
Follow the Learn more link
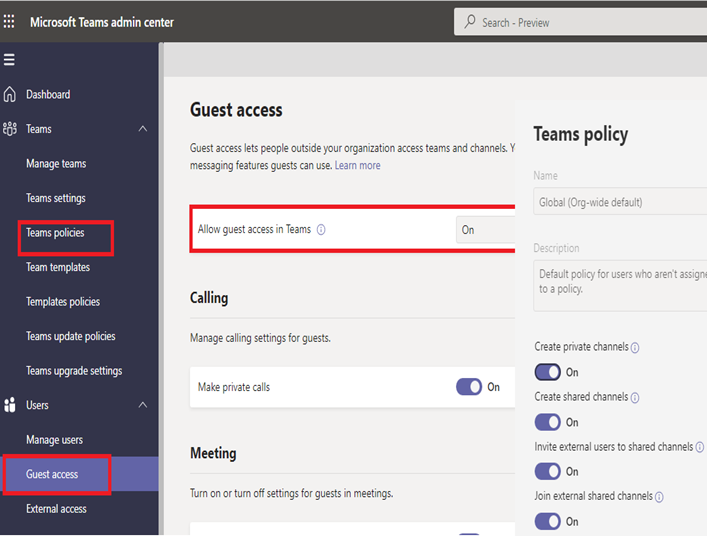(x=357, y=166)
